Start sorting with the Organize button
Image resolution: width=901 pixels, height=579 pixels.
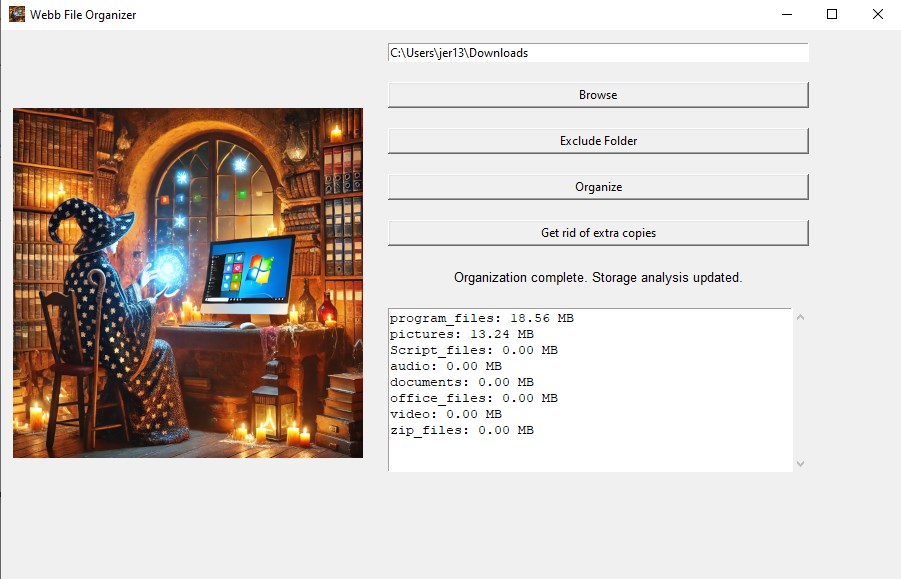click(598, 187)
